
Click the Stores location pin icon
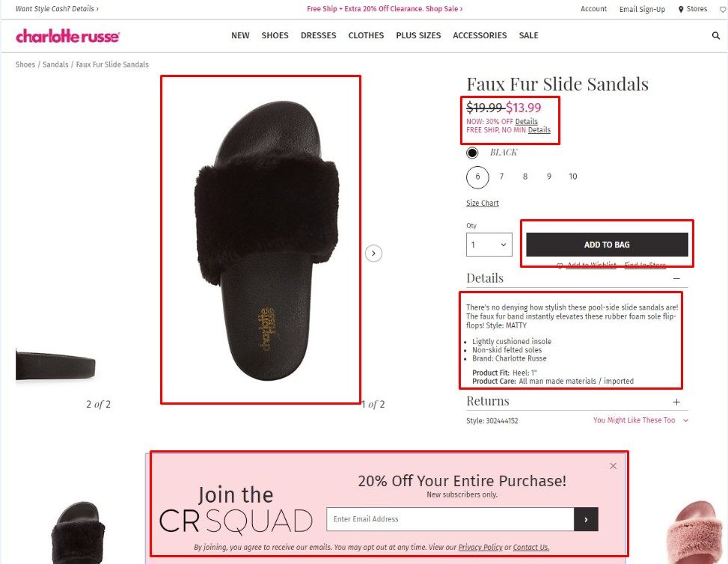[x=681, y=9]
